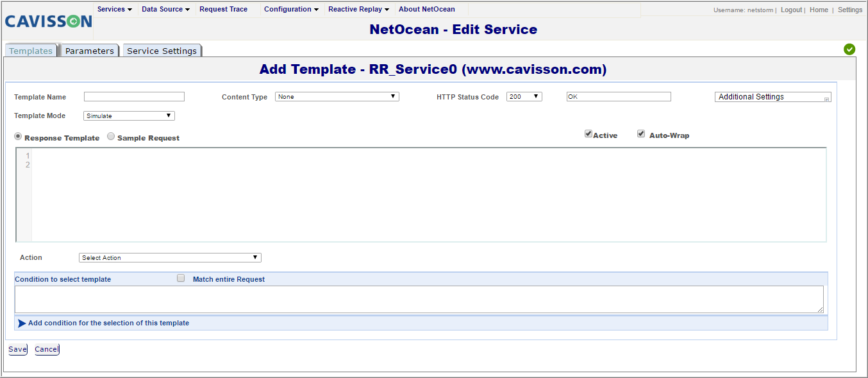Open the Data Source menu
The width and height of the screenshot is (868, 378).
pyautogui.click(x=165, y=10)
